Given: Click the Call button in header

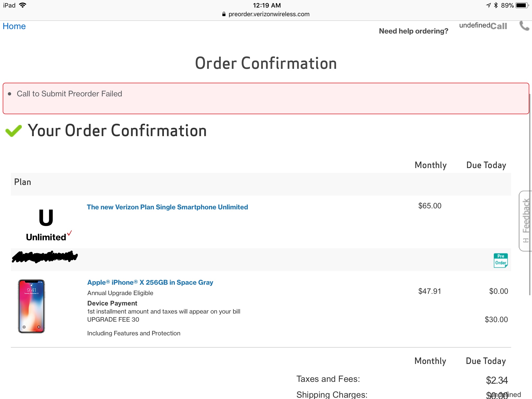Looking at the screenshot, I should pos(498,26).
